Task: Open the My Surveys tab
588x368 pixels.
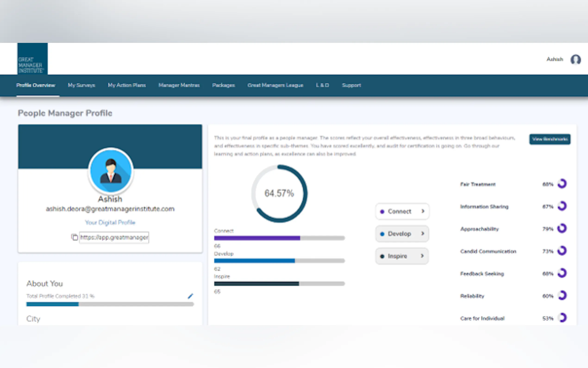Action: click(81, 85)
